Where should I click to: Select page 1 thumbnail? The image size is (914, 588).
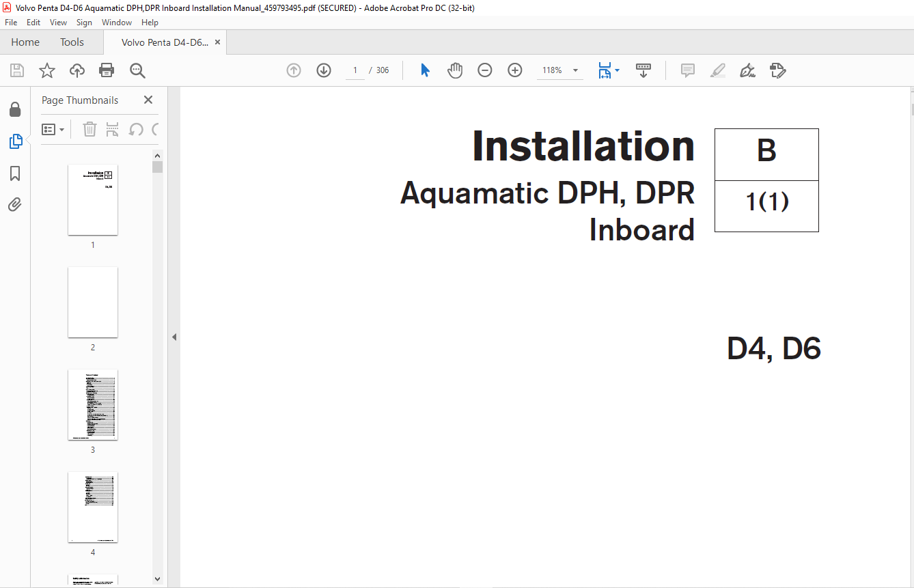tap(93, 199)
